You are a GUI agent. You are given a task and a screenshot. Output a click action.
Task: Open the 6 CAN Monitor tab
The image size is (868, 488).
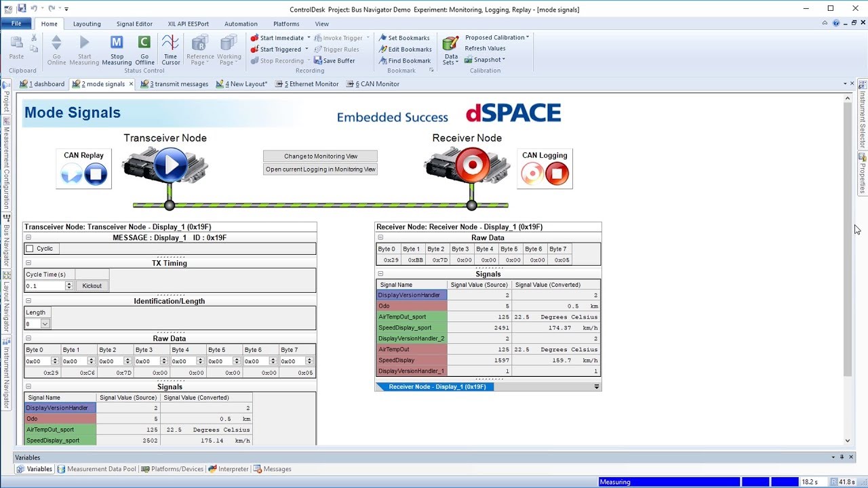[372, 84]
